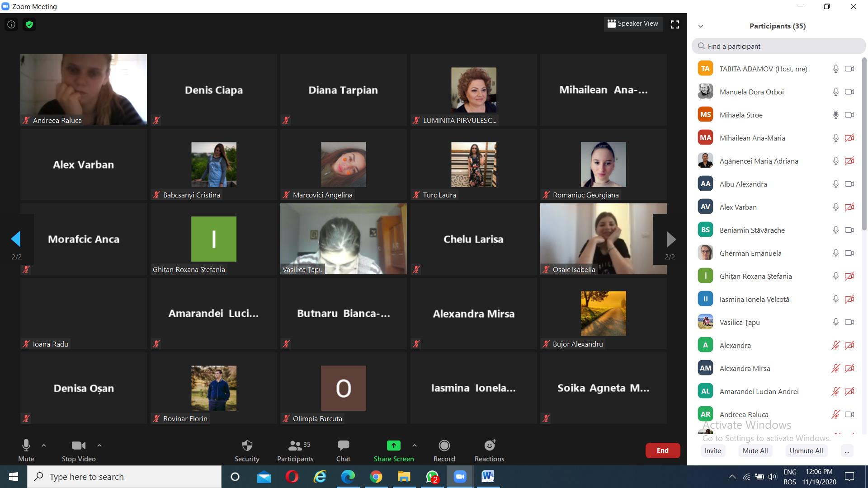Collapse participants panel with chevron
The height and width of the screenshot is (488, 868).
tap(701, 26)
